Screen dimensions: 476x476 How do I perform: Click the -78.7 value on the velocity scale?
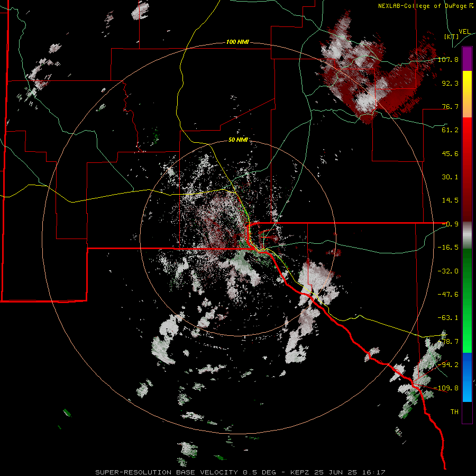pyautogui.click(x=448, y=342)
